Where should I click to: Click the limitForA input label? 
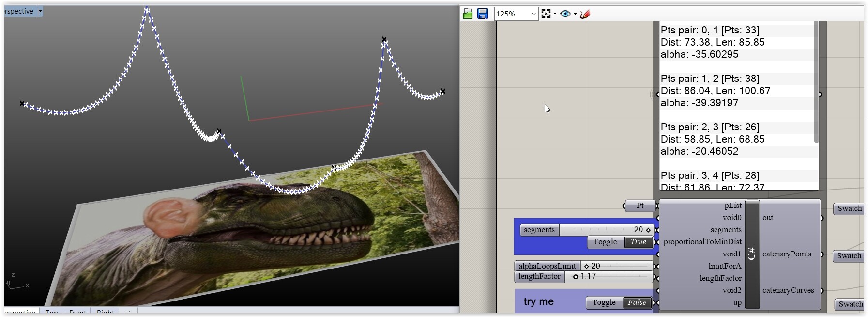725,266
